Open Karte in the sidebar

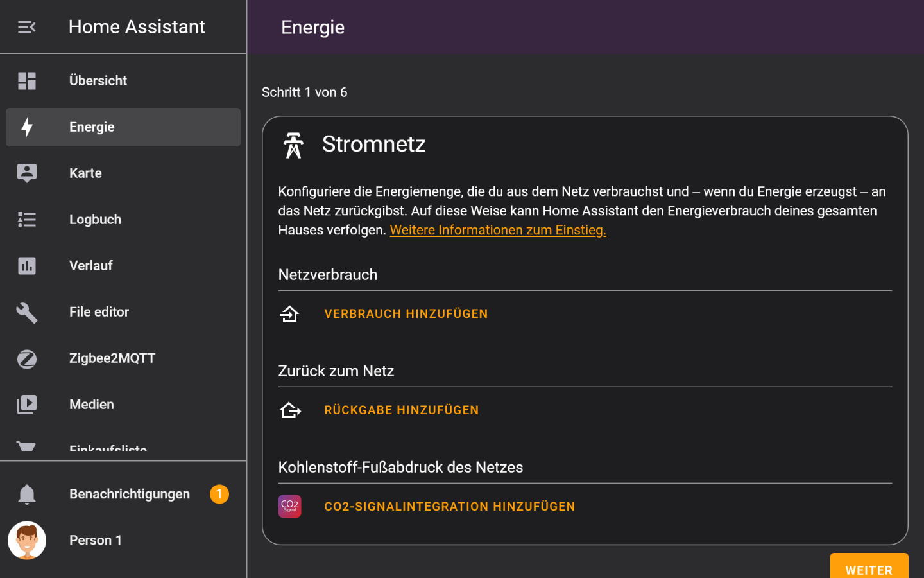[123, 173]
